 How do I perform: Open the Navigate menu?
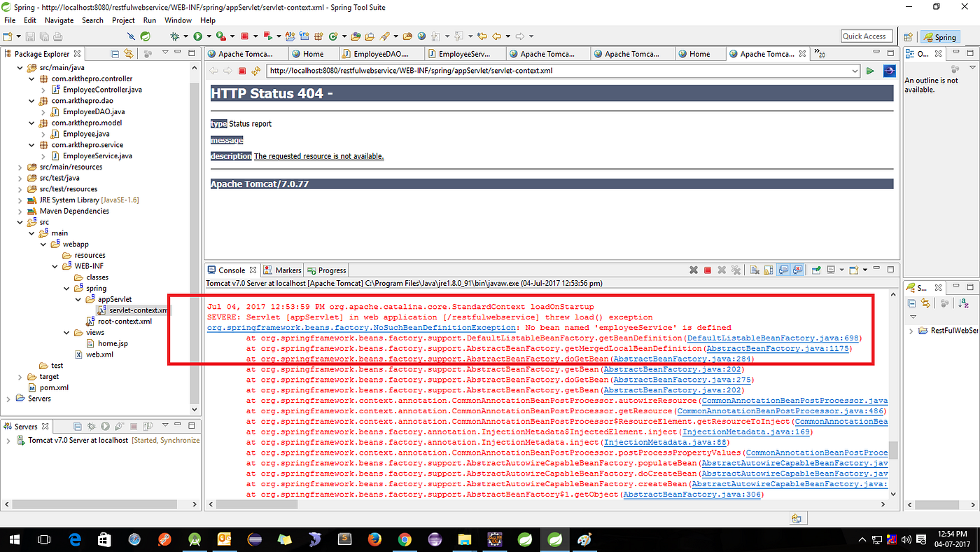pyautogui.click(x=59, y=20)
